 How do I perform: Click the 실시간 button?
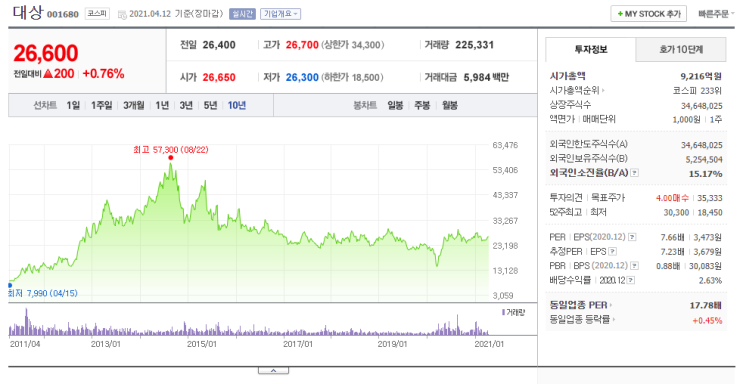(x=242, y=14)
